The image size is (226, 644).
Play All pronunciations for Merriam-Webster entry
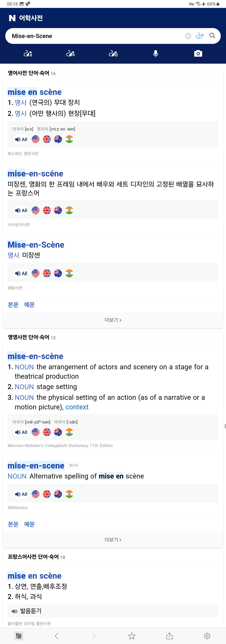pos(21,432)
